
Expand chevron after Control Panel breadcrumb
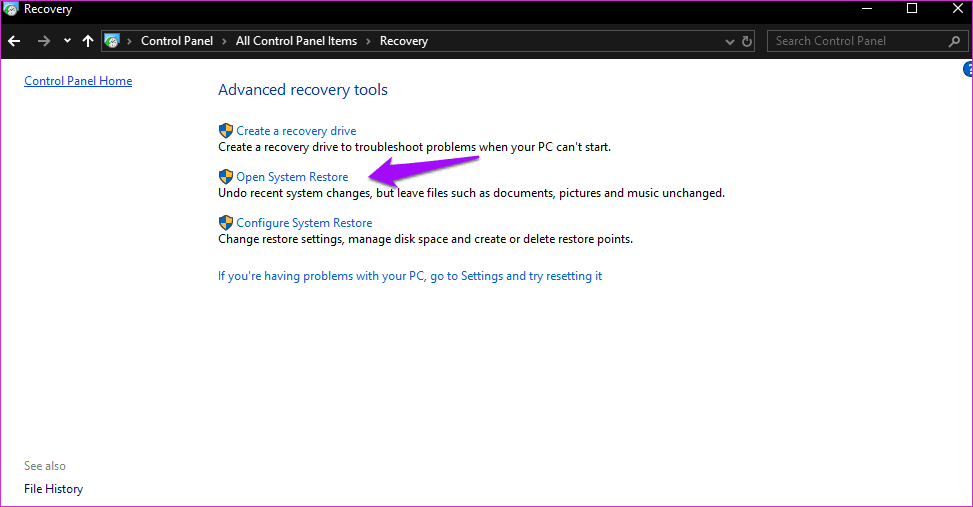[224, 41]
